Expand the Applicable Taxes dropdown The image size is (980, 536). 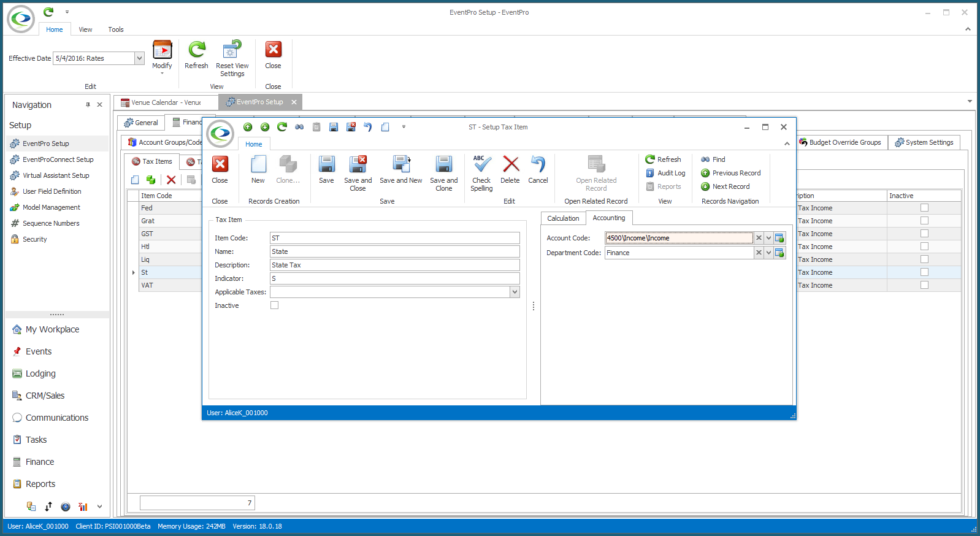click(x=515, y=292)
